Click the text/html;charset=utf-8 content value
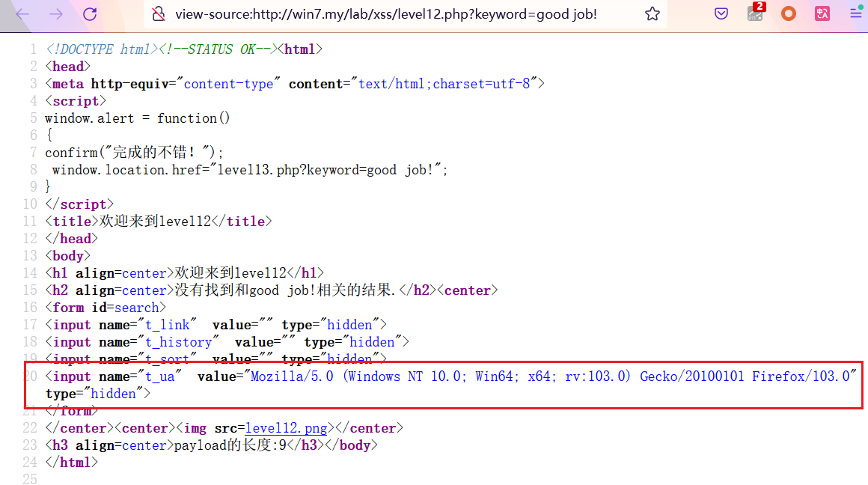 point(444,84)
